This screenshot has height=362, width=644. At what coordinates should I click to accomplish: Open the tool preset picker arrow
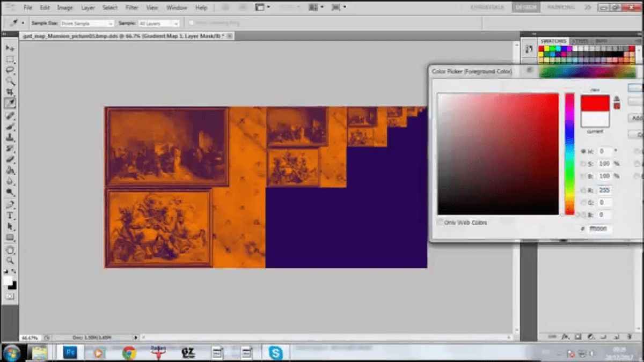click(x=23, y=24)
